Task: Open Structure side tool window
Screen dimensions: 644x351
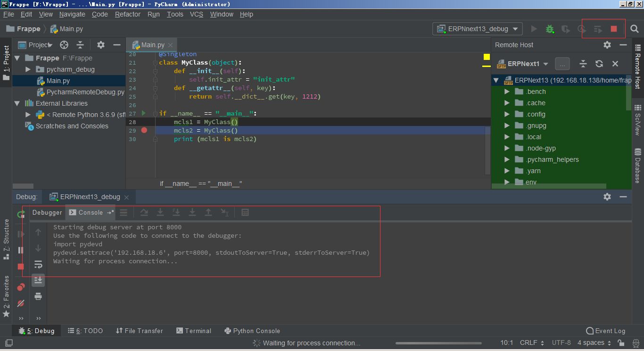Action: tap(6, 239)
